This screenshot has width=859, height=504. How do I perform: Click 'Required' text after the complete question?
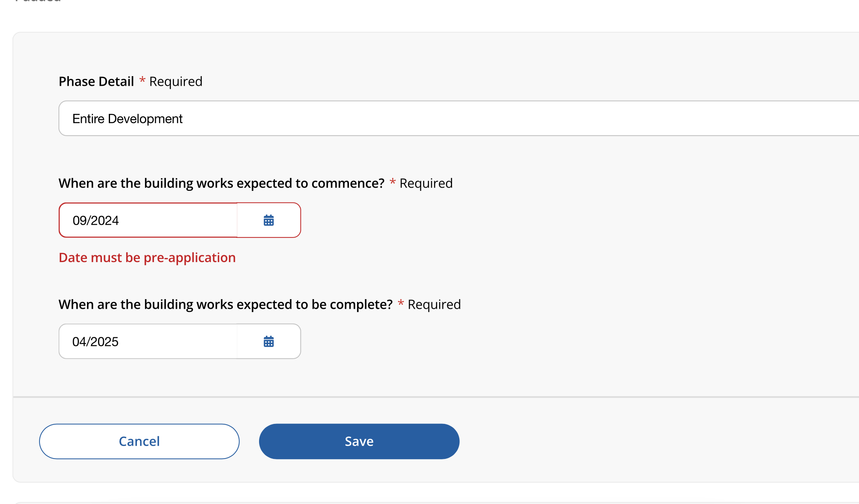[434, 304]
